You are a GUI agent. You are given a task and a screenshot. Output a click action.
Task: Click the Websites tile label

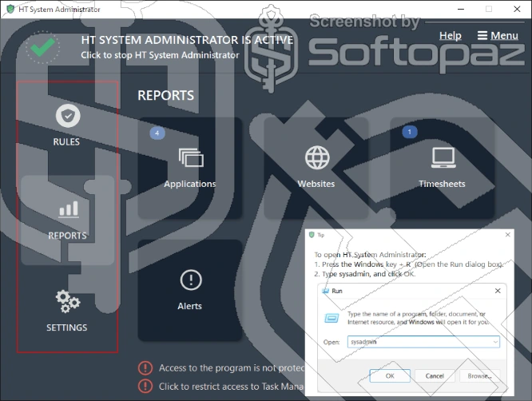[316, 184]
